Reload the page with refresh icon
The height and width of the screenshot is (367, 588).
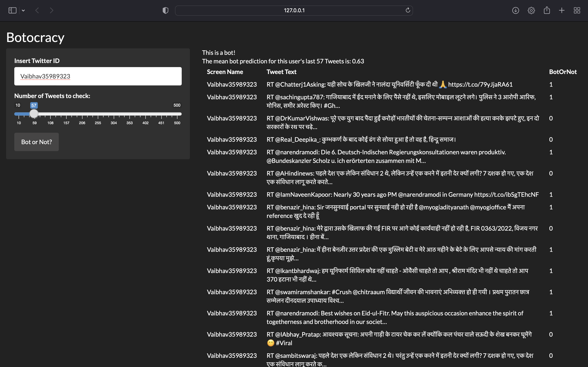pyautogui.click(x=408, y=10)
